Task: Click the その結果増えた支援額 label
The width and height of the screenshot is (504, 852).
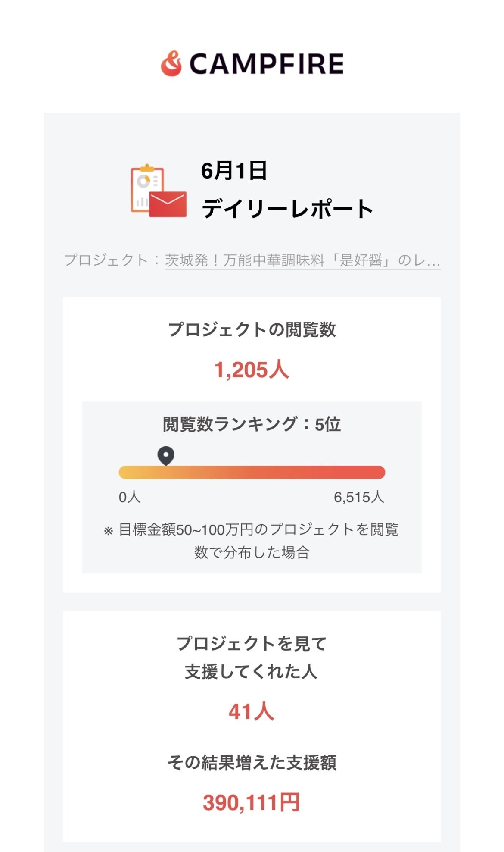Action: pos(252,763)
